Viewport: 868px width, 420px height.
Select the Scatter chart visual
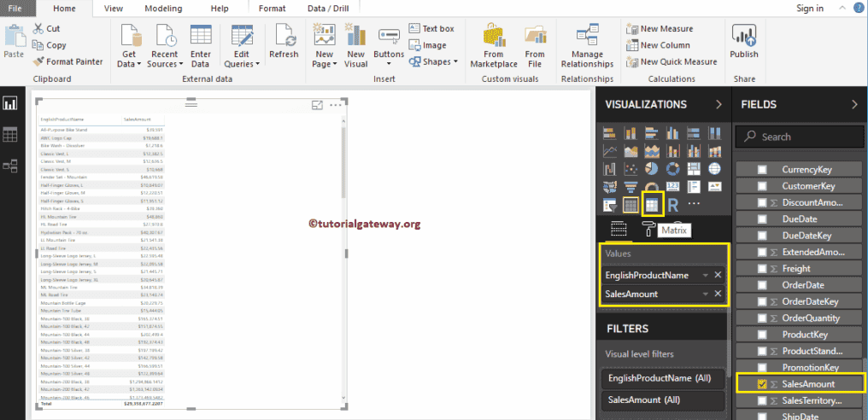(631, 169)
